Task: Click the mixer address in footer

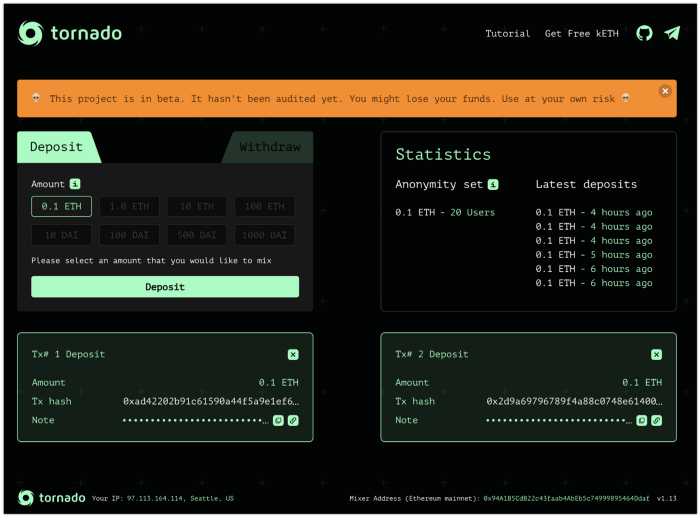Action: [x=567, y=498]
